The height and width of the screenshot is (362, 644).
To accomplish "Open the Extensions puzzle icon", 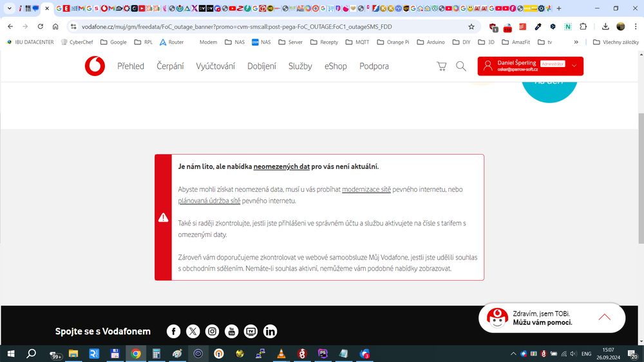I will (583, 26).
